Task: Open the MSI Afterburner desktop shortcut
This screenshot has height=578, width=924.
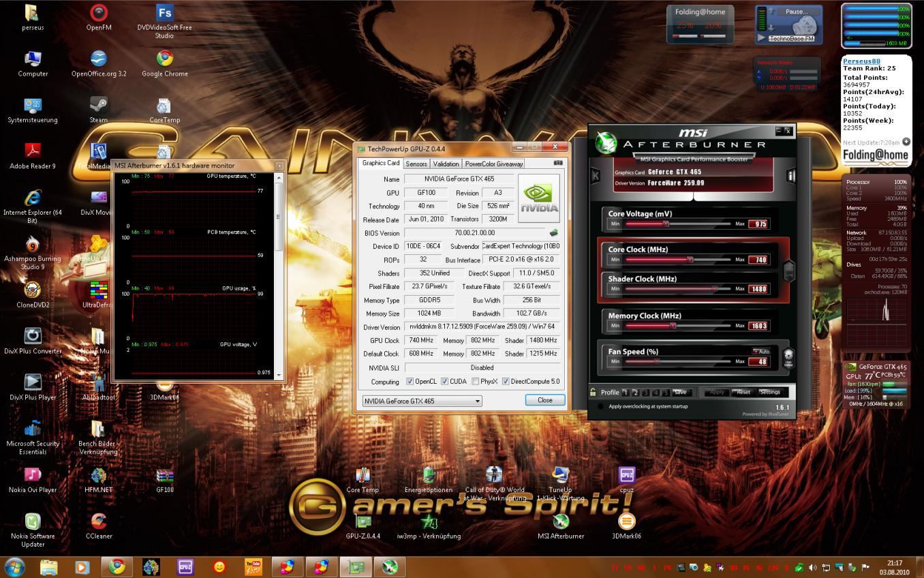Action: (561, 526)
